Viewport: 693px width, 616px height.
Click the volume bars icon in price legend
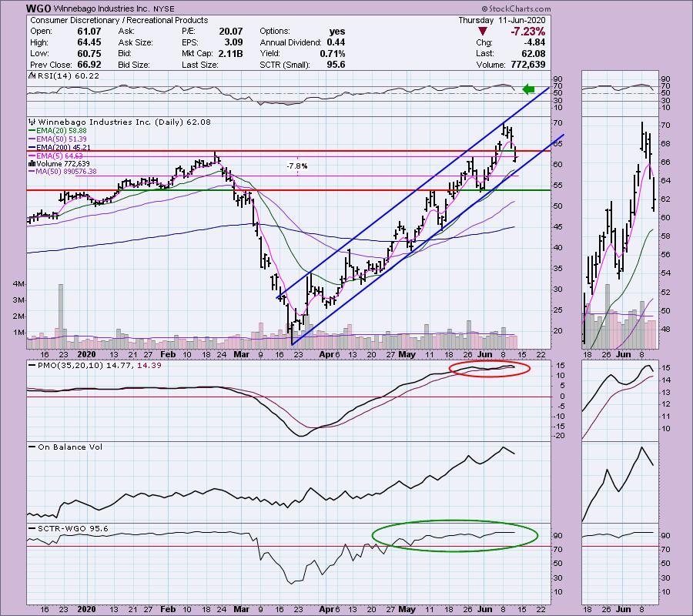[32, 163]
